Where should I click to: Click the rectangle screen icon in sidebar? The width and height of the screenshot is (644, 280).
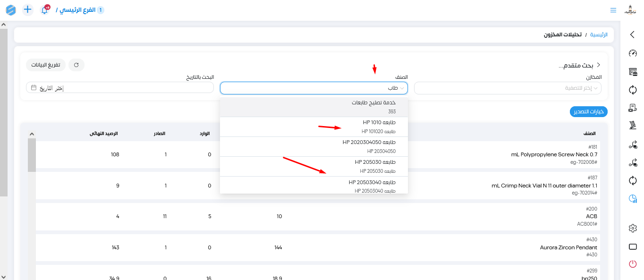[x=633, y=247]
